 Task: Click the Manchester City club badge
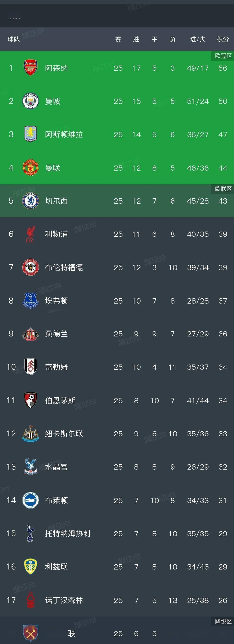click(30, 101)
